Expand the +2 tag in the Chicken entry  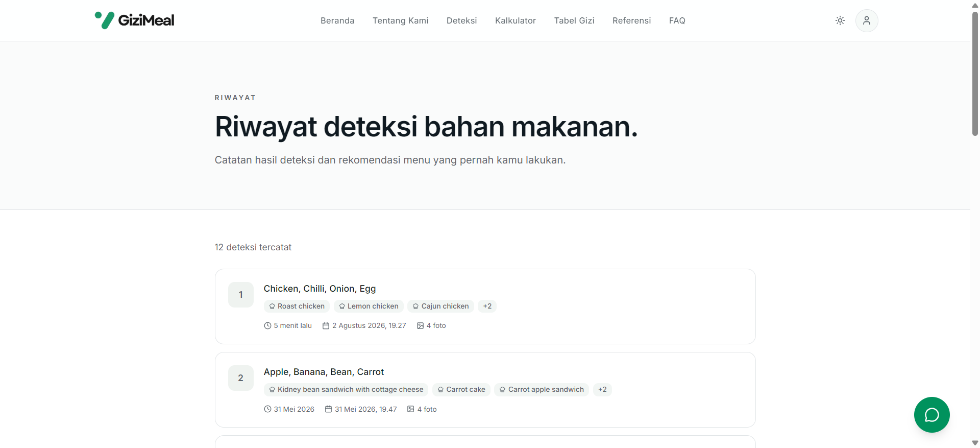pyautogui.click(x=487, y=306)
